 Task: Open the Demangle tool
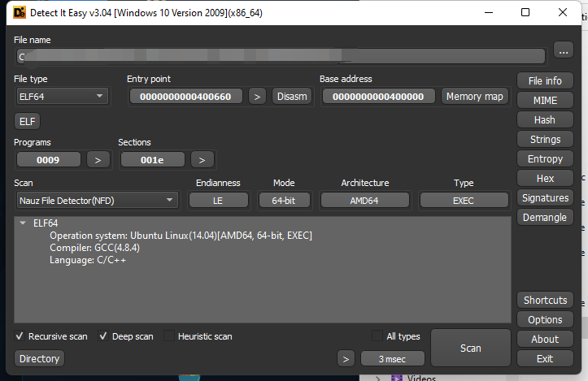coord(545,217)
